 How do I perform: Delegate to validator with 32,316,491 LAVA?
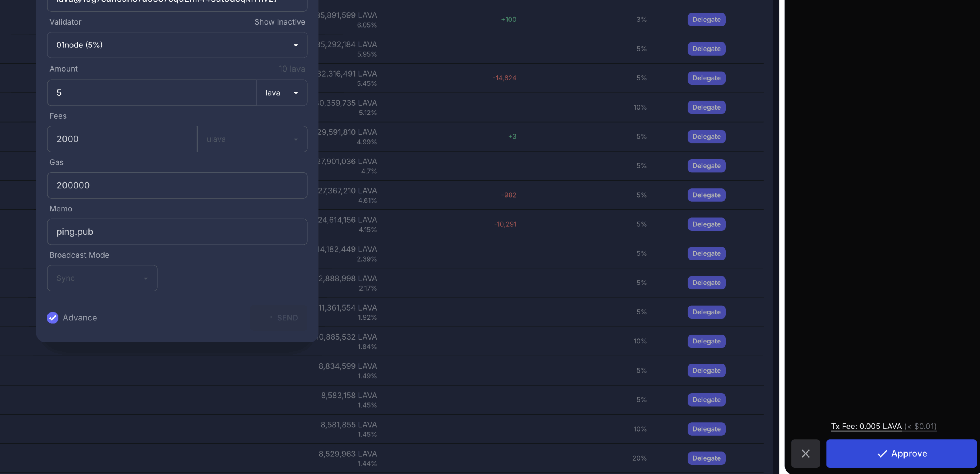click(x=706, y=78)
